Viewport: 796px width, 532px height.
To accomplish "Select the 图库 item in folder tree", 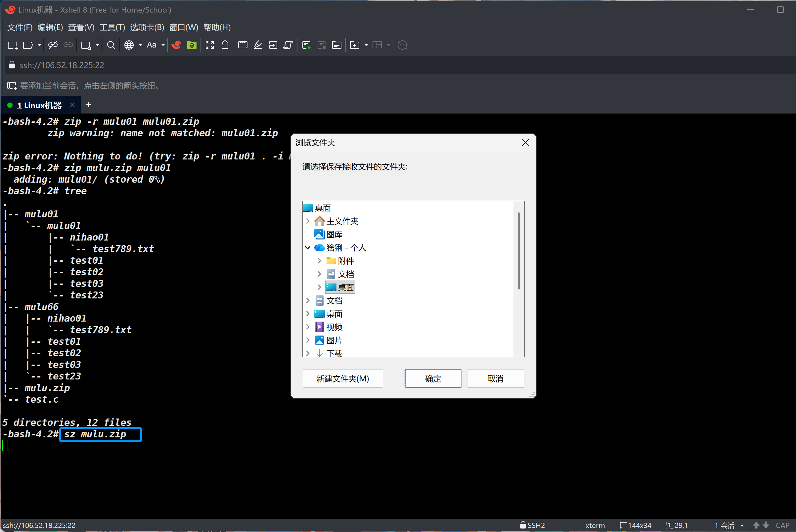I will [334, 235].
